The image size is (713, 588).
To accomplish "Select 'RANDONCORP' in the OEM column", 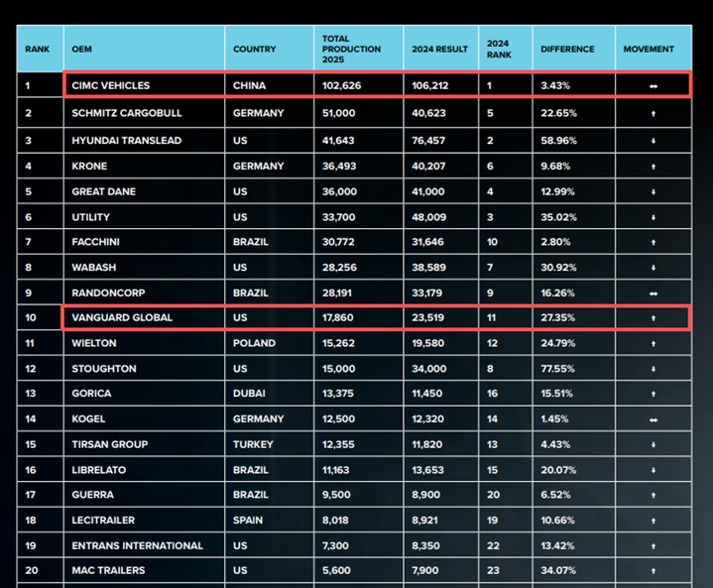I will pyautogui.click(x=108, y=293).
